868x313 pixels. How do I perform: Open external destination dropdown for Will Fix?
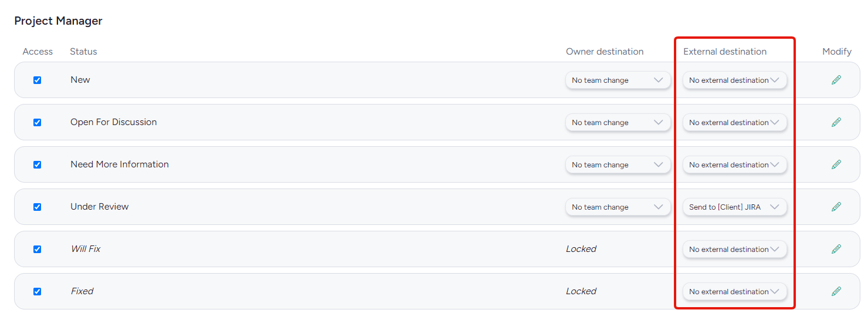tap(735, 250)
